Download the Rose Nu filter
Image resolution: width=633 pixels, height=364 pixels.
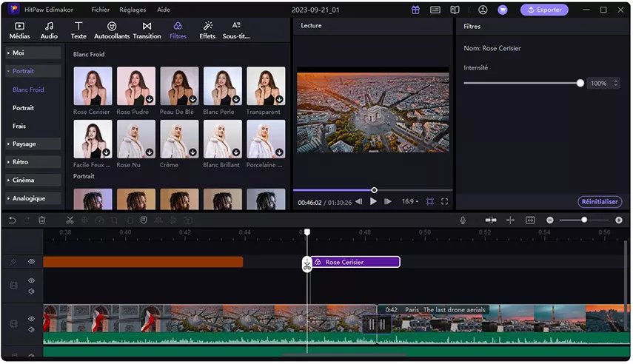pos(150,152)
